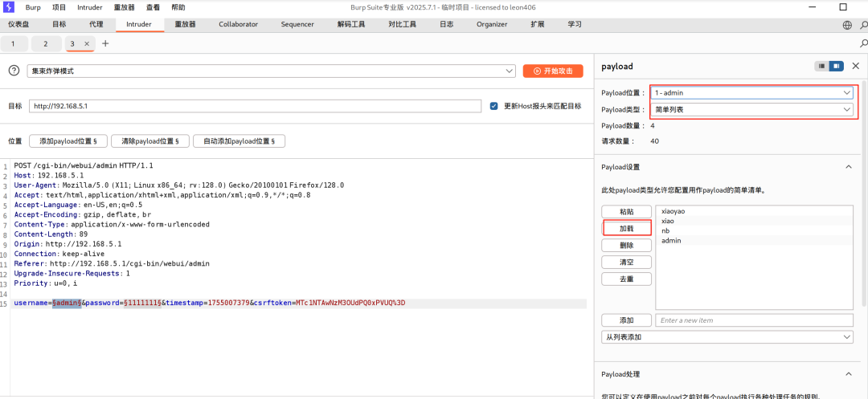Click the Burp Suite lightning logo icon

(x=9, y=7)
